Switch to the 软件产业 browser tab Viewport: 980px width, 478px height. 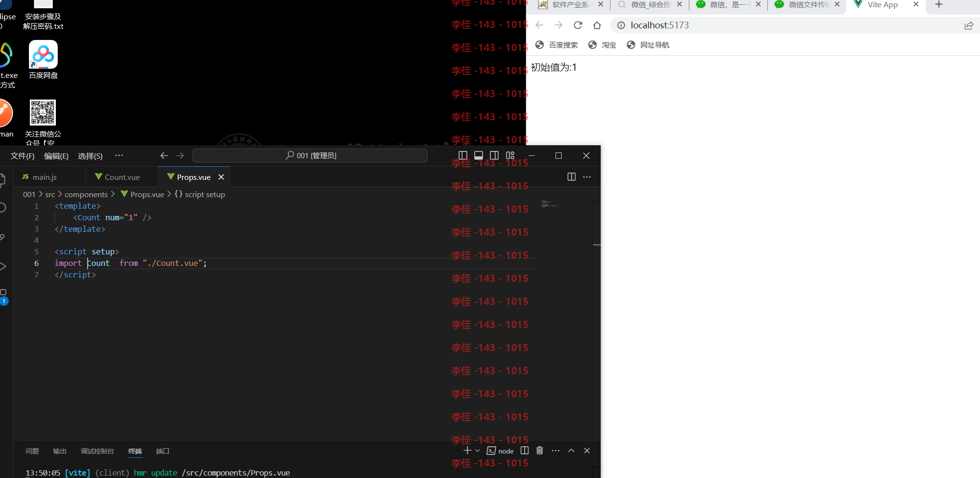point(570,5)
